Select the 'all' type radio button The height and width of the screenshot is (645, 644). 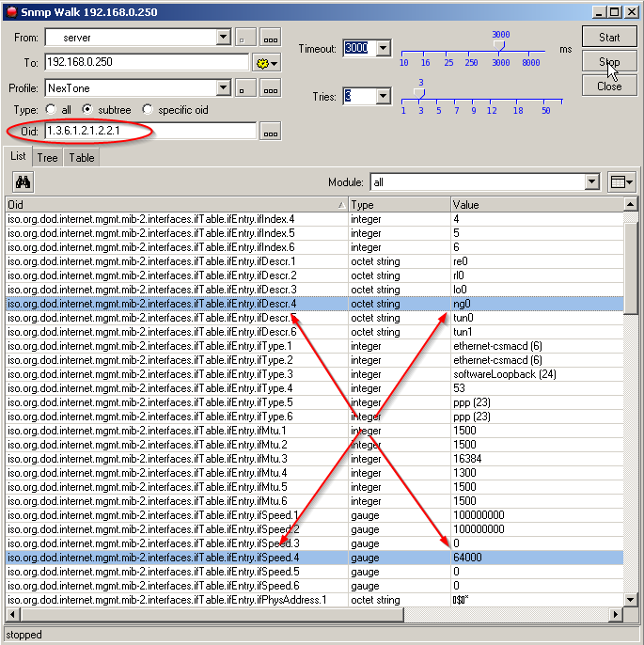click(x=51, y=110)
